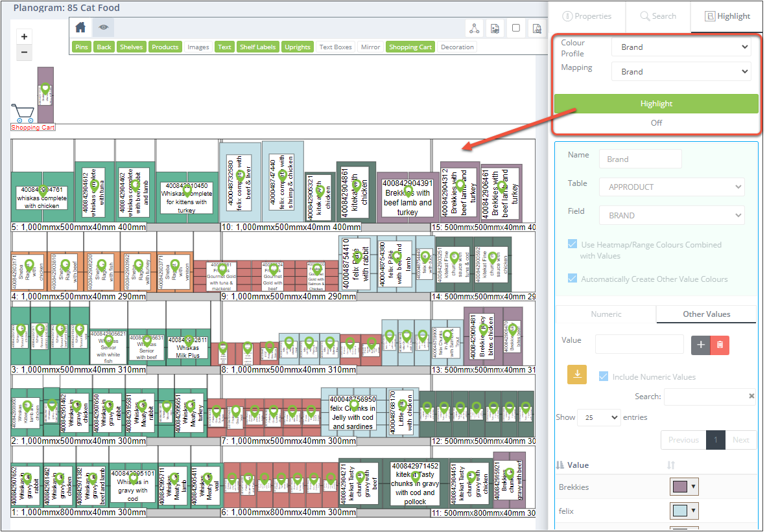The width and height of the screenshot is (767, 532).
Task: Click the empty square icon in toolbar
Action: pos(515,28)
